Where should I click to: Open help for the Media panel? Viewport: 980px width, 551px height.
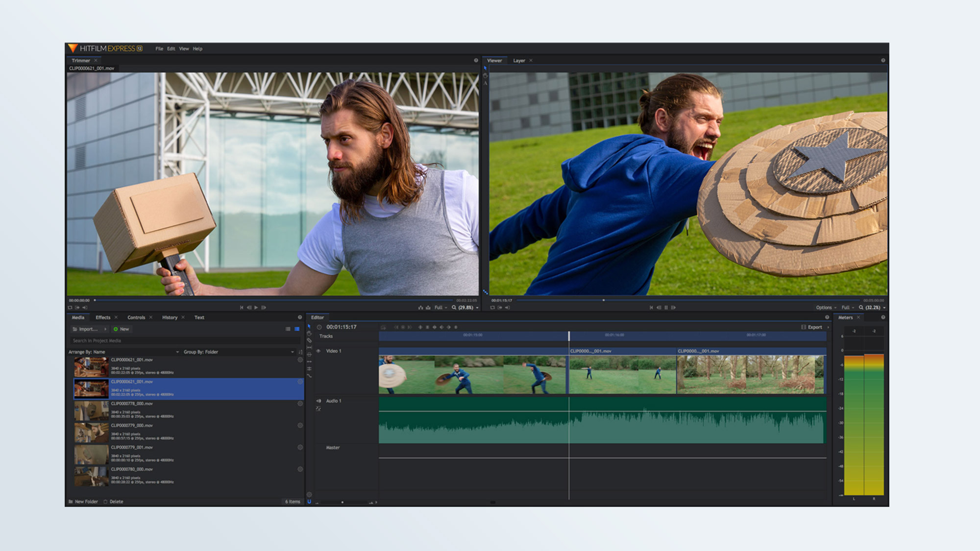tap(300, 317)
